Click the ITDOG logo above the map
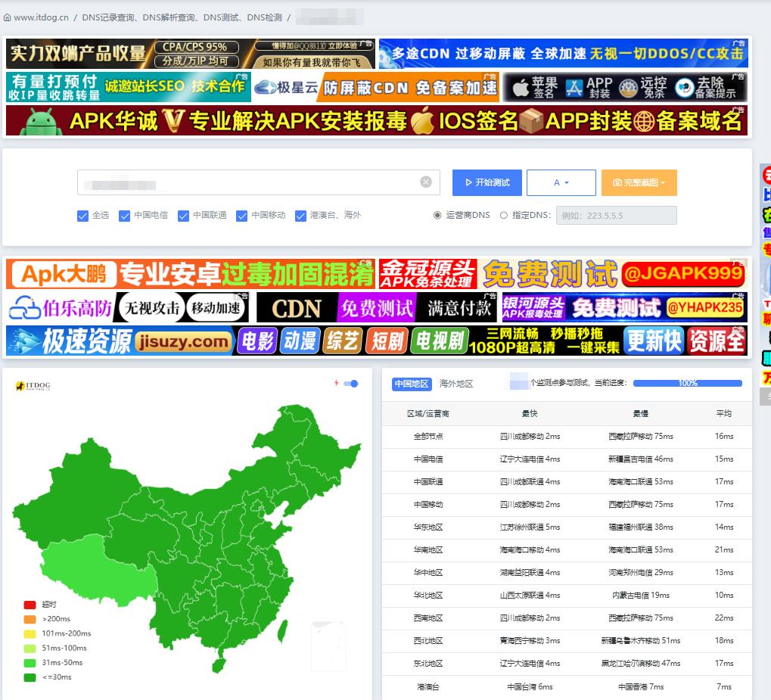Viewport: 771px width, 700px height. tap(33, 386)
